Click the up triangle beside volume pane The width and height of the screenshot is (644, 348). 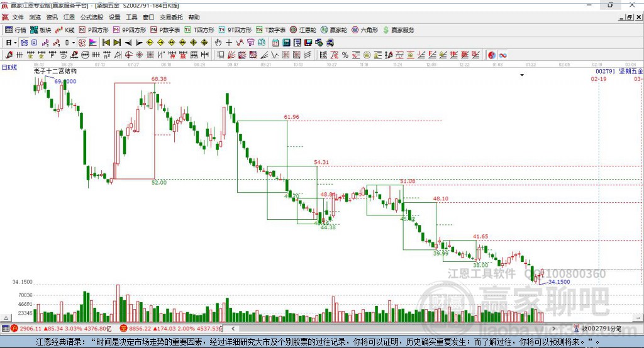coord(6,318)
